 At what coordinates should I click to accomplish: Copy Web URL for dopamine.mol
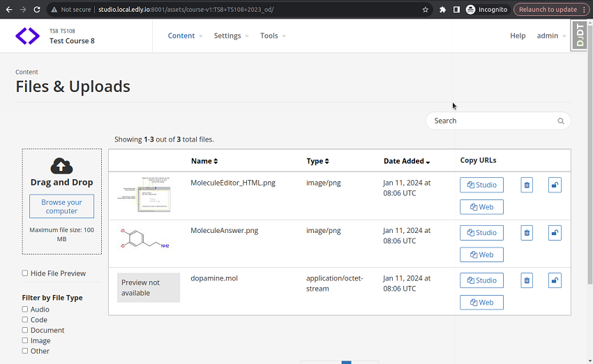(x=481, y=303)
